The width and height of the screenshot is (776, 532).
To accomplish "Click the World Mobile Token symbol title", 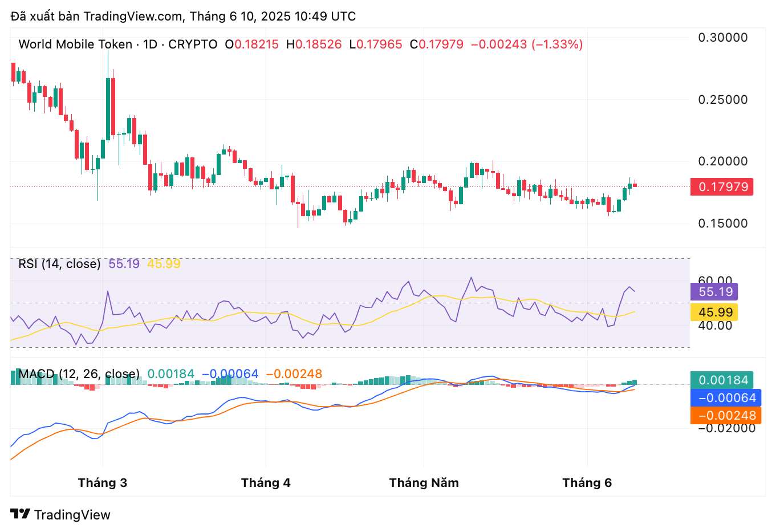I will coord(75,44).
